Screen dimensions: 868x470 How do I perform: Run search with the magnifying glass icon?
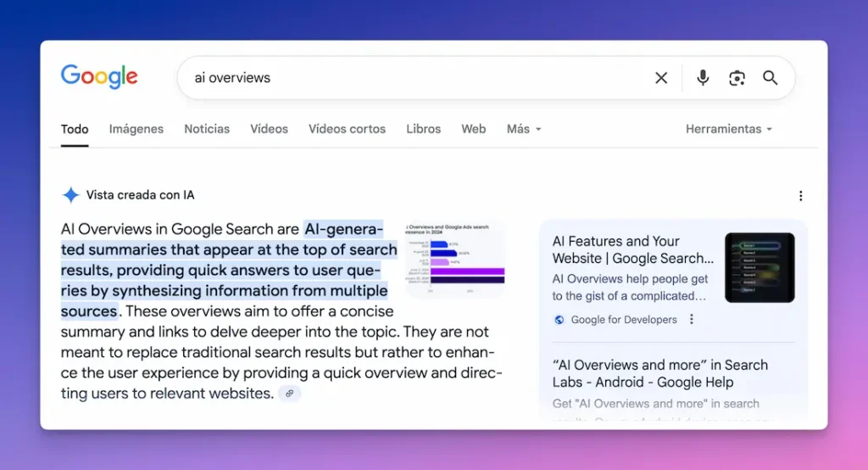(x=770, y=77)
